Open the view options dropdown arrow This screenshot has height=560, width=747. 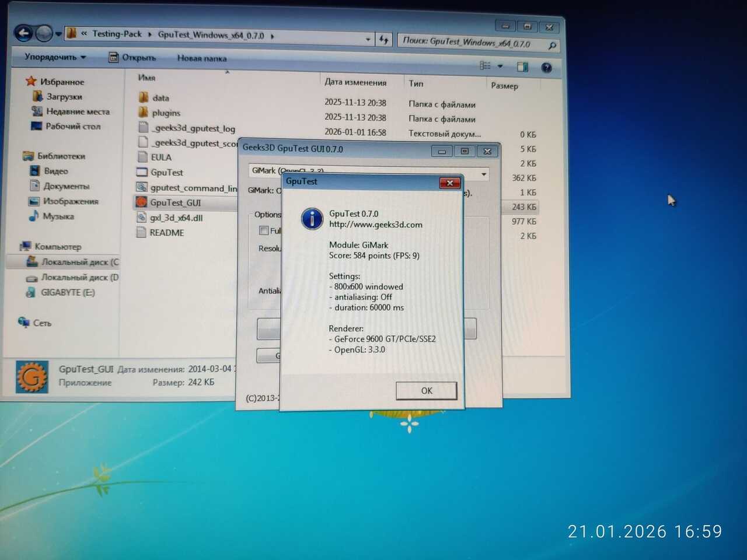(x=500, y=66)
